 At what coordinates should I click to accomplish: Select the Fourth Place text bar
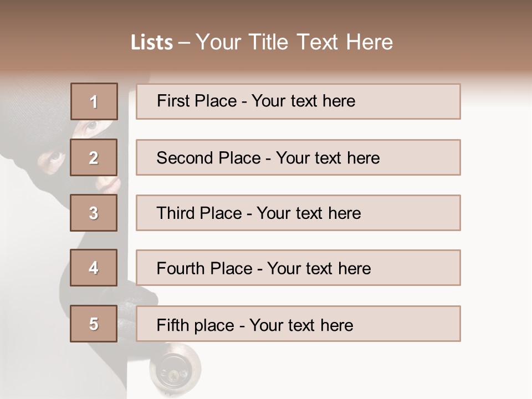298,268
